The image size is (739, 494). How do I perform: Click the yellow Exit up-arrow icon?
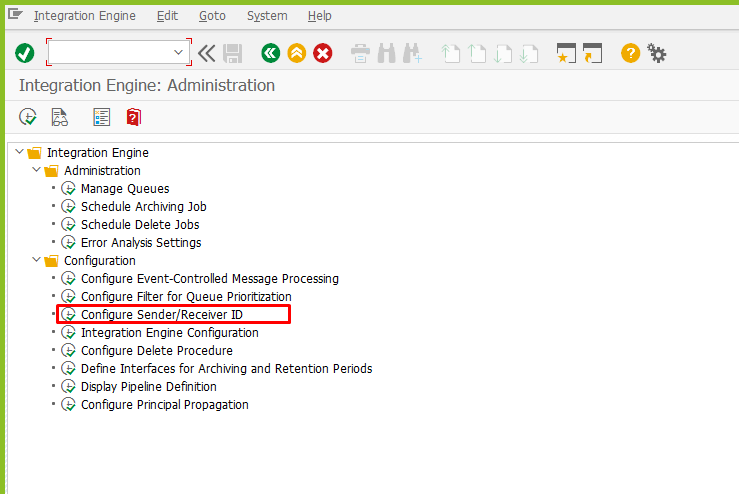297,53
